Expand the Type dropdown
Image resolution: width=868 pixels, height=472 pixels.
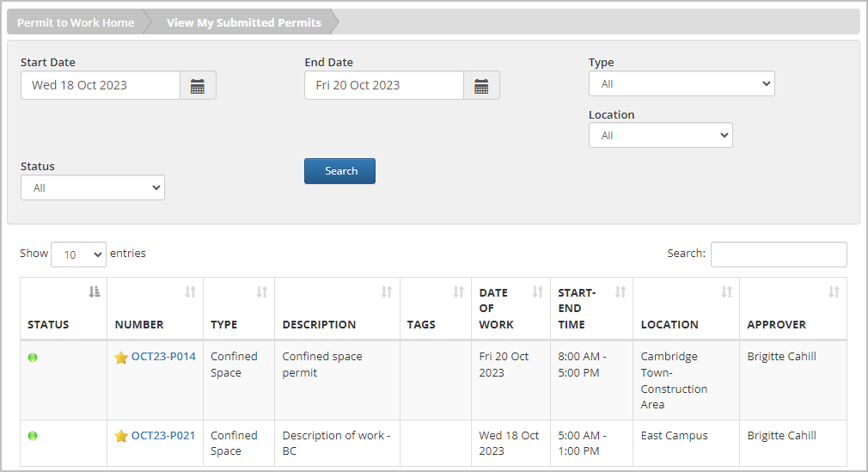click(682, 84)
